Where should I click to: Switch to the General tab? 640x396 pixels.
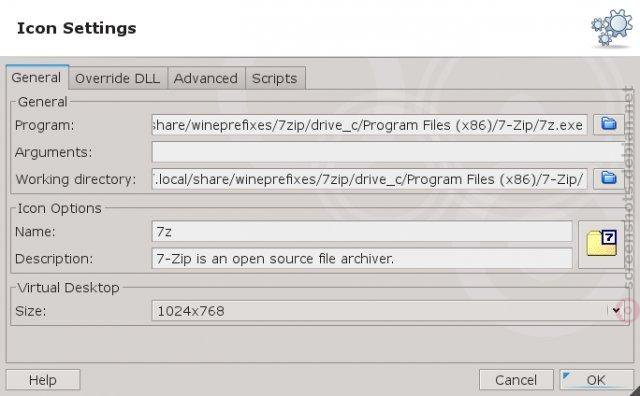tap(37, 78)
